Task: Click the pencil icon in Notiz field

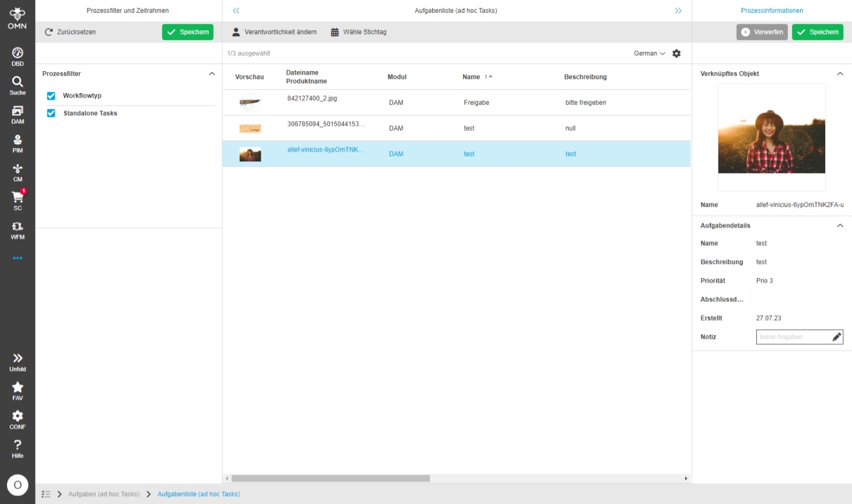Action: pos(836,337)
